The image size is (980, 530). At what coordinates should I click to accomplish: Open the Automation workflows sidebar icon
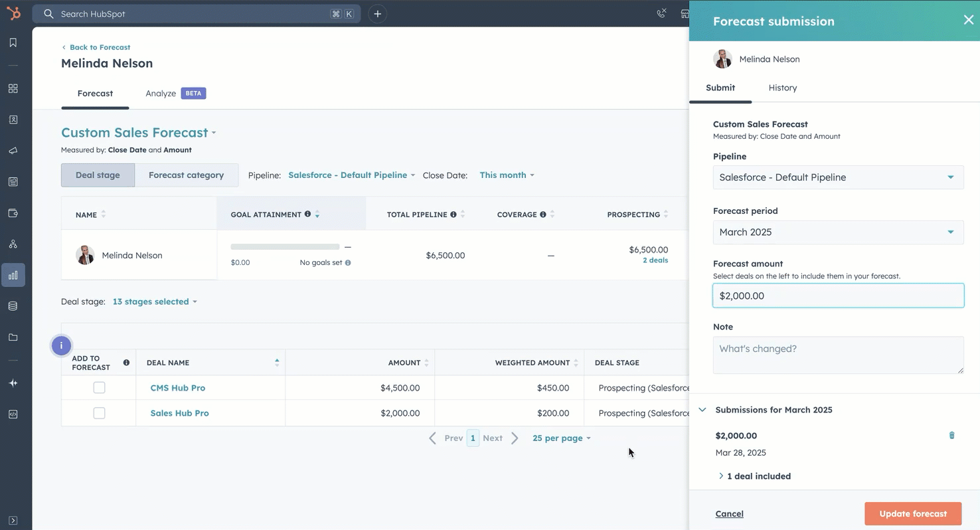click(x=13, y=244)
